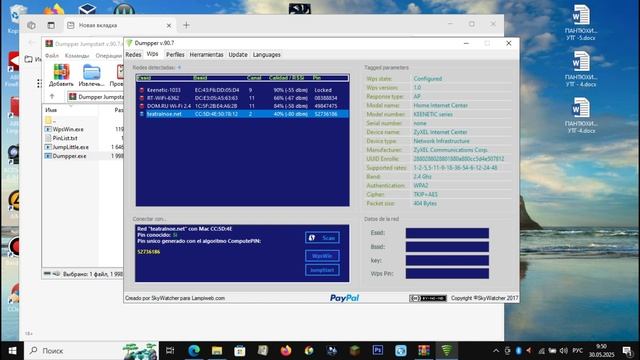Select JumpLittle.exe in WinRAR file list
Image resolution: width=640 pixels, height=360 pixels.
point(70,147)
